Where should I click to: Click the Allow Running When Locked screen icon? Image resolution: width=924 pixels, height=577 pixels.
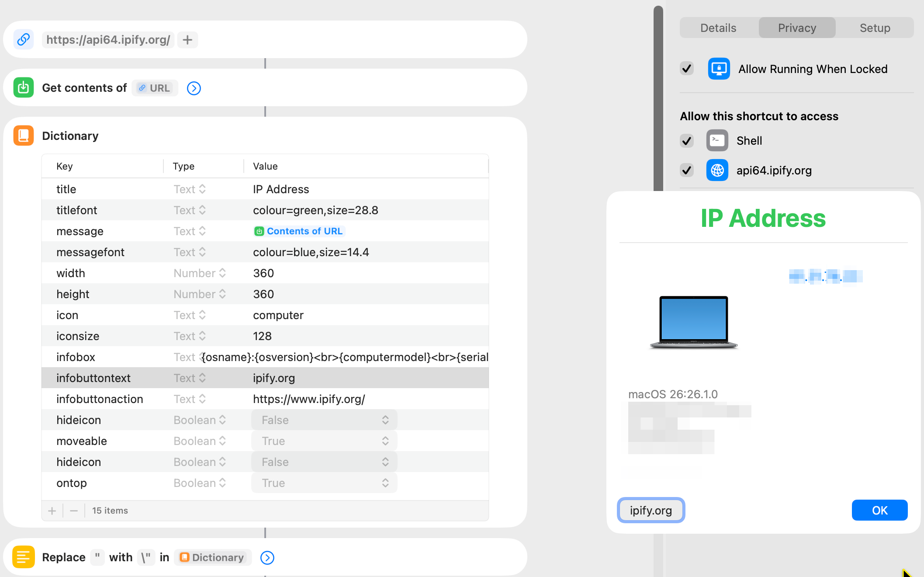coord(719,69)
